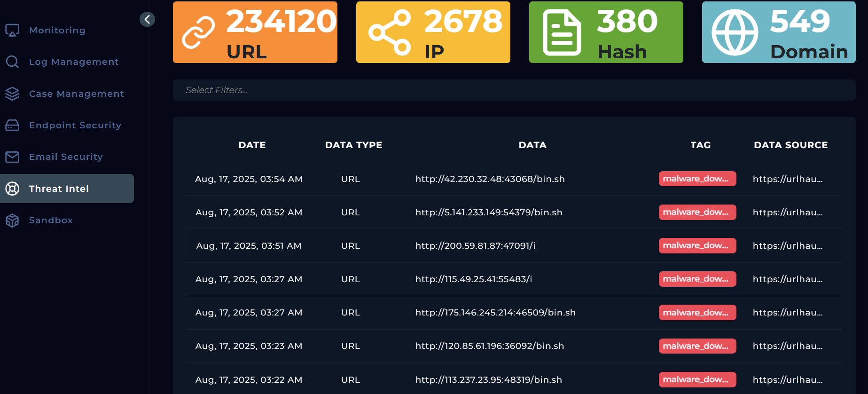Open the Select Filters dropdown field
The width and height of the screenshot is (868, 394).
(514, 90)
